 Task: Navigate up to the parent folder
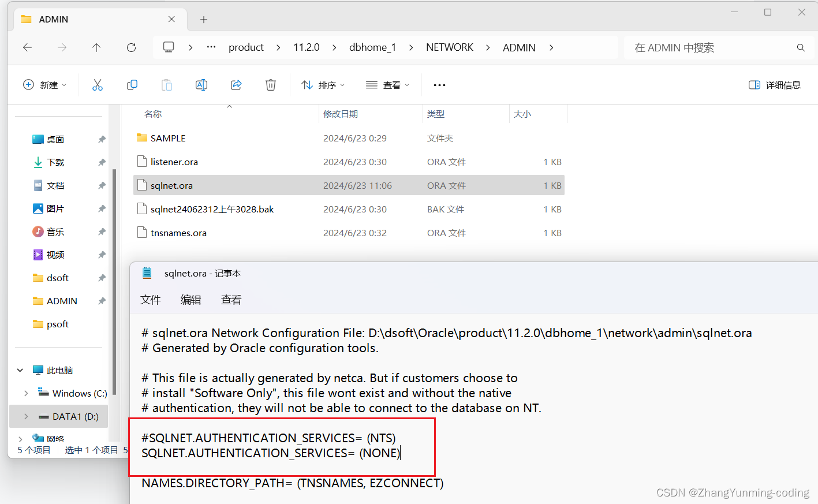tap(96, 47)
